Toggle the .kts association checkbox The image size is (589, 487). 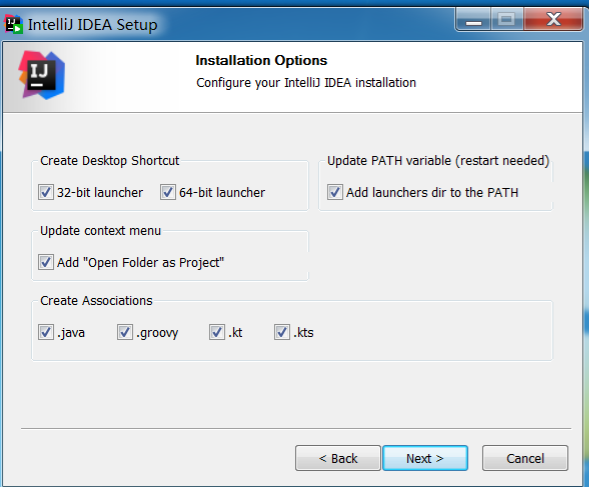point(282,333)
